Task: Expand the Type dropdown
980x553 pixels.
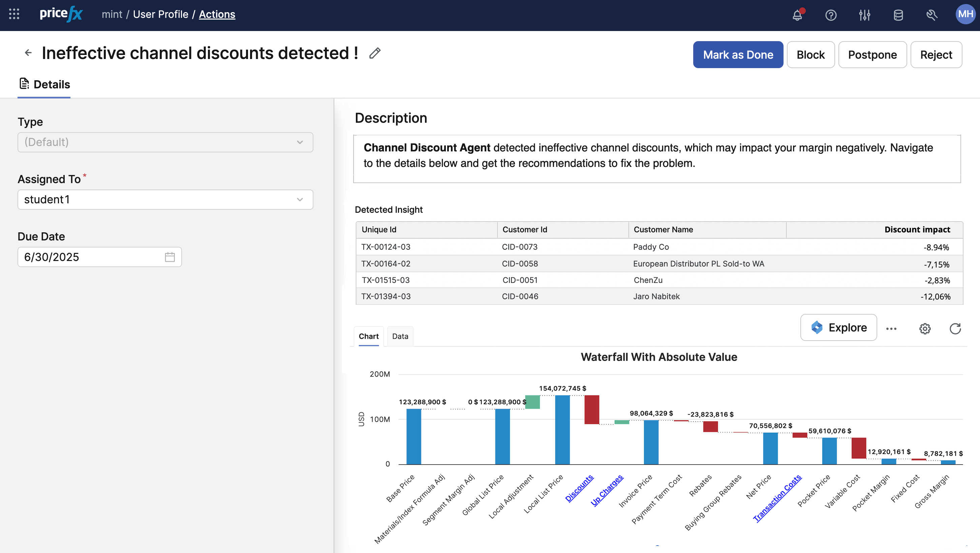Action: [165, 142]
